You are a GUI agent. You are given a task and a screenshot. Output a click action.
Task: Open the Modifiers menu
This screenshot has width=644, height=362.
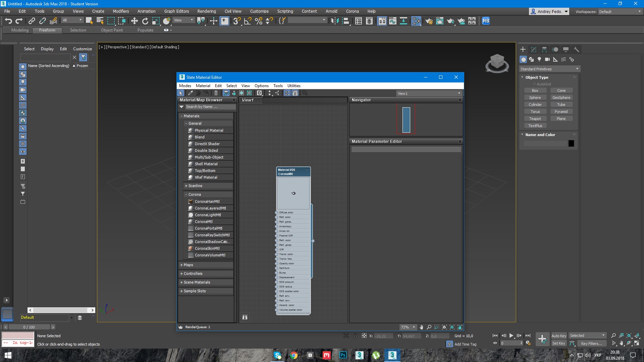coord(121,11)
